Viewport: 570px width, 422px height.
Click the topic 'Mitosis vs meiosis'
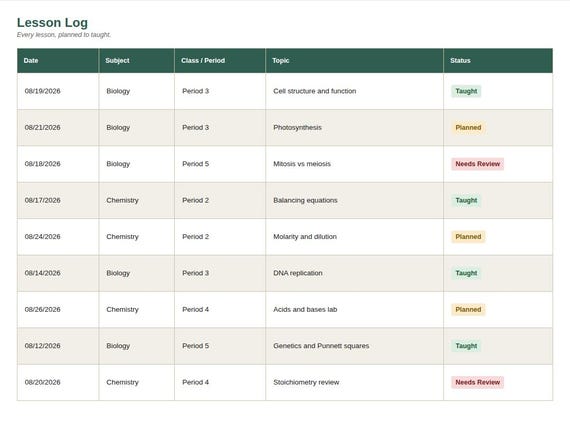302,164
